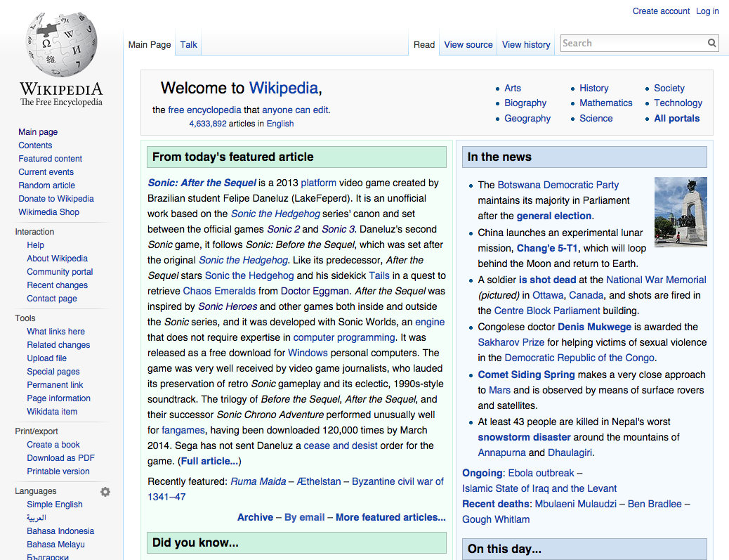Open language settings gear icon
This screenshot has height=560, width=729.
(x=105, y=492)
